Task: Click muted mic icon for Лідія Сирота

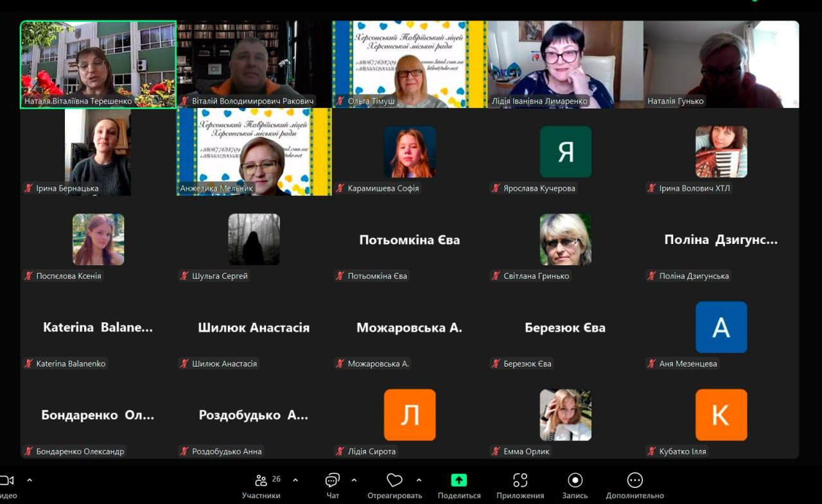Action: [340, 451]
